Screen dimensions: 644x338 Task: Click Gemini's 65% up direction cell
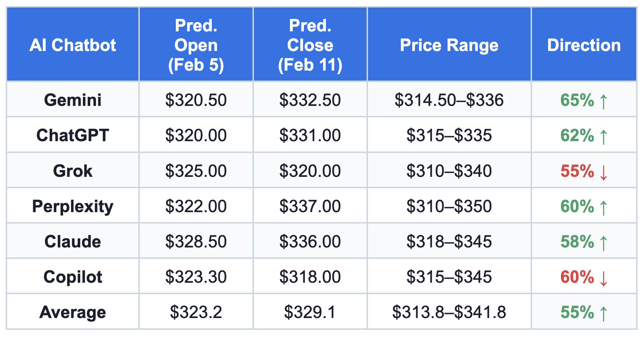point(584,100)
